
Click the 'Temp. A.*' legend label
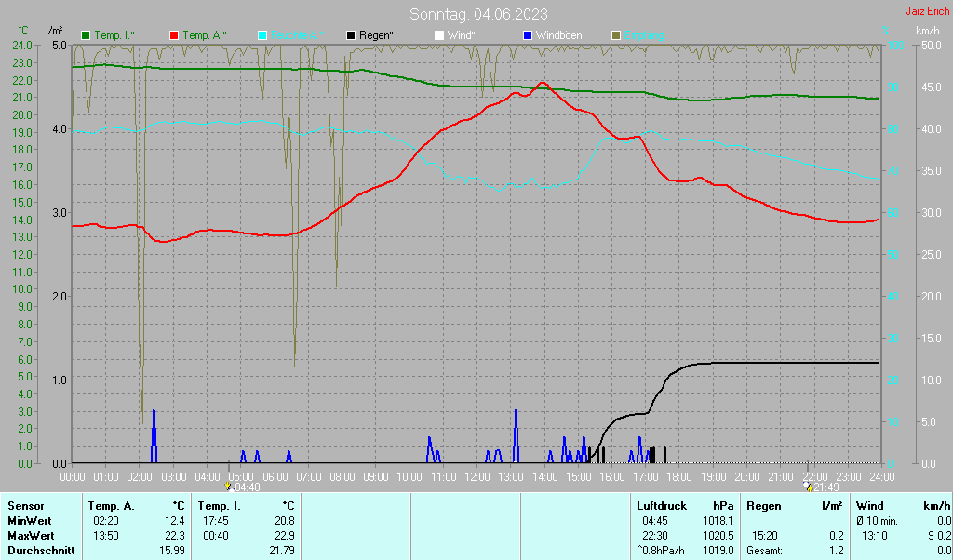(205, 36)
